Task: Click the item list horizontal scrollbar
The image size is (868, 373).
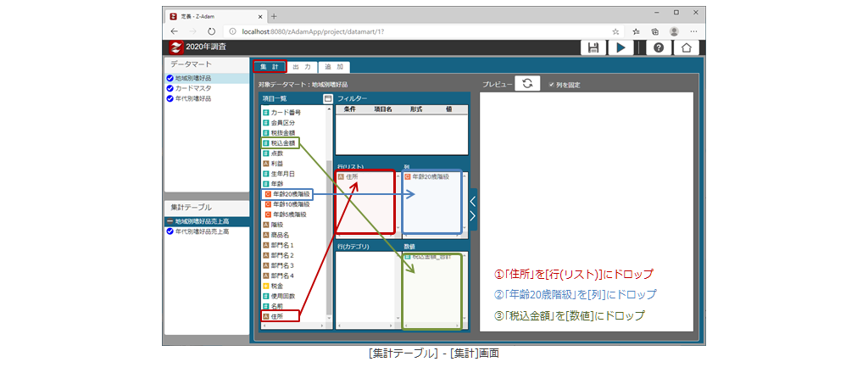Action: [293, 326]
